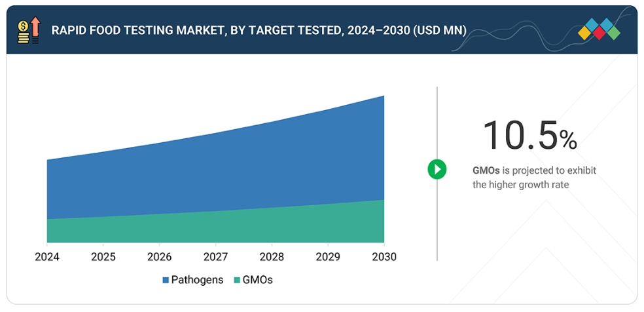Select the 2025 axis label
The image size is (644, 312).
coord(103,257)
